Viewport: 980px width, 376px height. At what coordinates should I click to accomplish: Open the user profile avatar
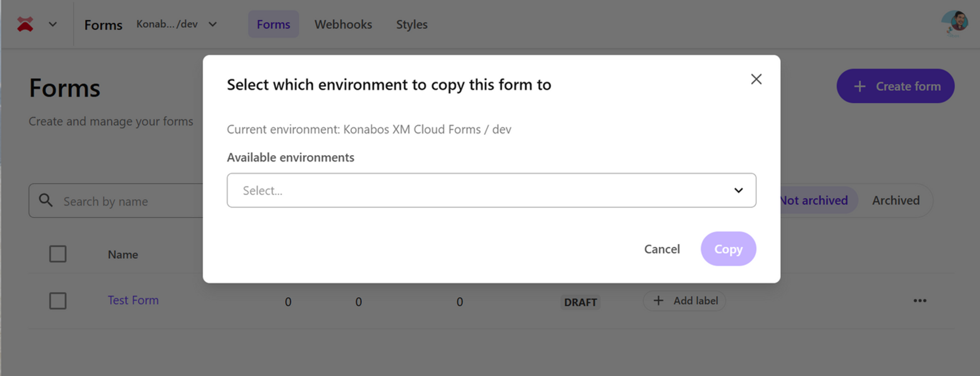point(954,23)
